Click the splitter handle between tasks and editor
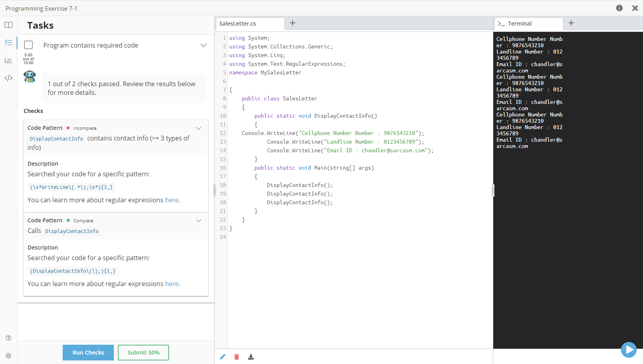This screenshot has height=364, width=643. click(x=214, y=190)
